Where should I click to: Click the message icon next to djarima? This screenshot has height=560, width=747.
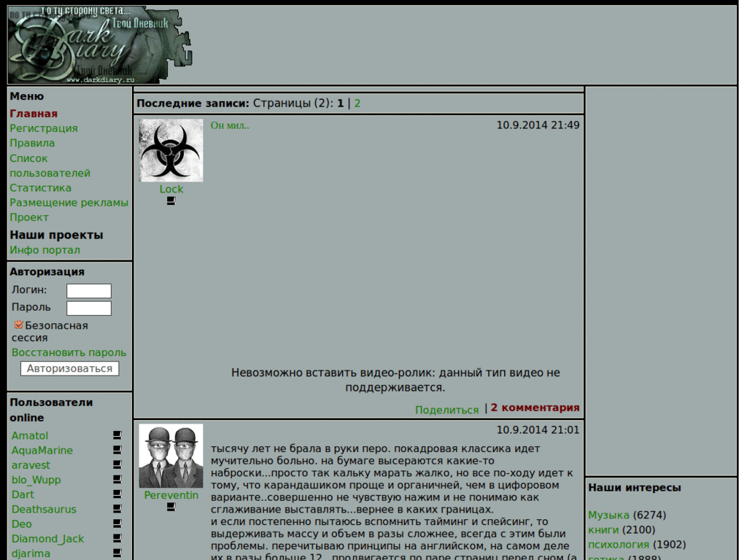tap(117, 553)
